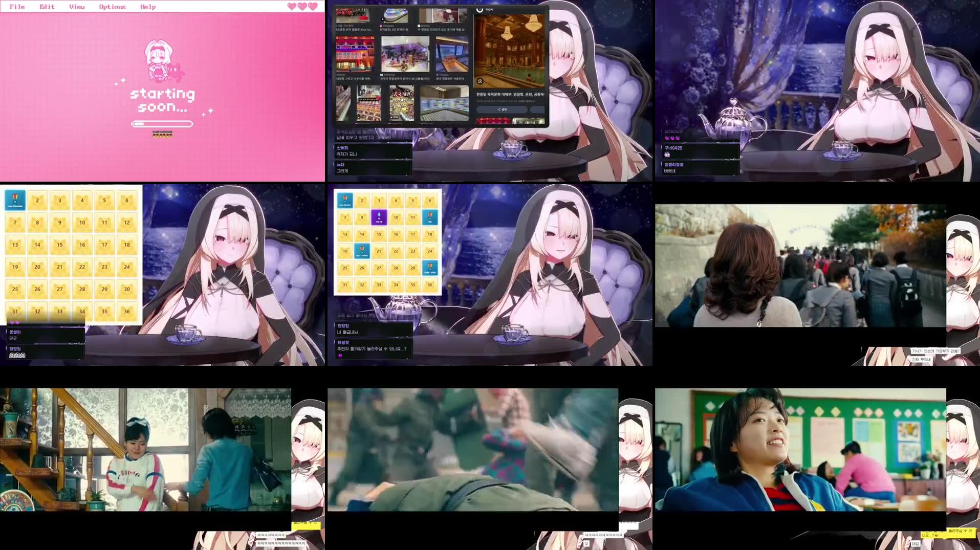980x550 pixels.
Task: Select the blue gift tile in the large number grid
Action: (15, 200)
